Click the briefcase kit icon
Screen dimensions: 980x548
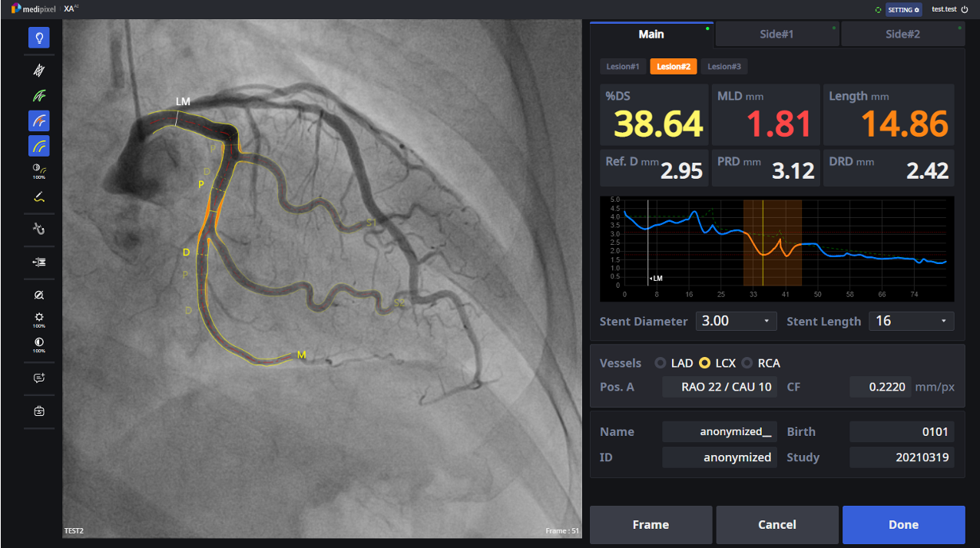(39, 411)
